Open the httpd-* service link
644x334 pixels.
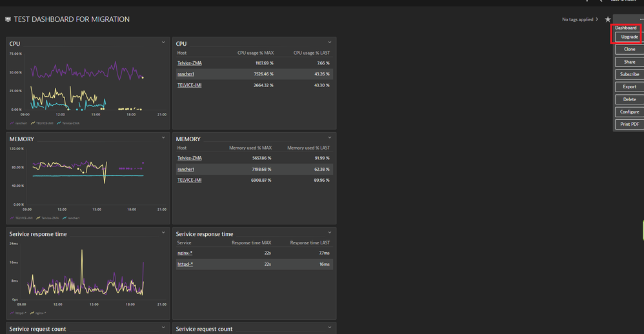[185, 264]
